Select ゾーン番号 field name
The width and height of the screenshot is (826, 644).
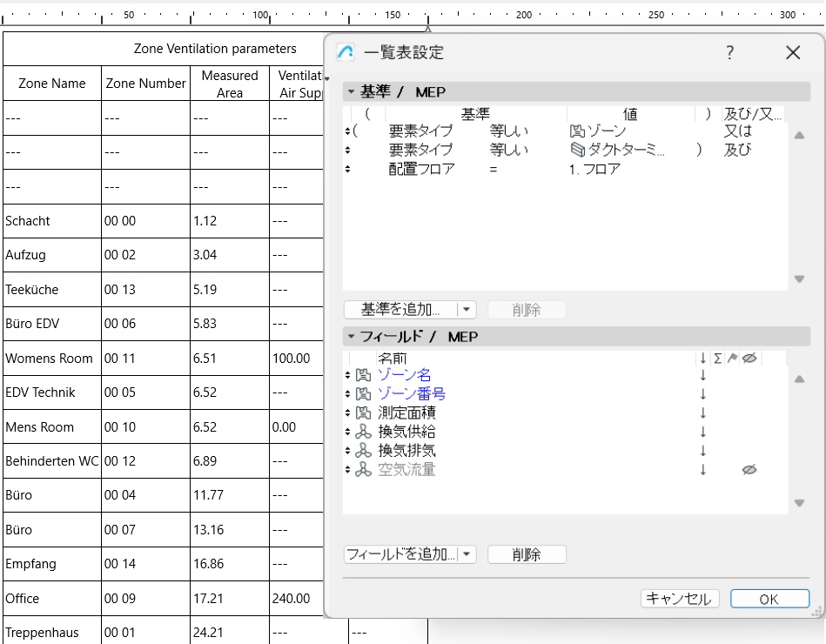(x=412, y=394)
